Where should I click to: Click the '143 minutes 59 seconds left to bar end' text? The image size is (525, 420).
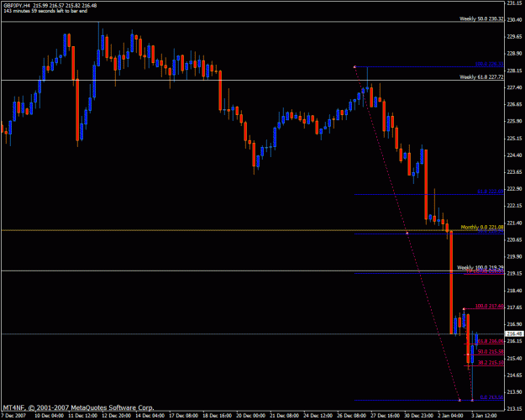(45, 11)
